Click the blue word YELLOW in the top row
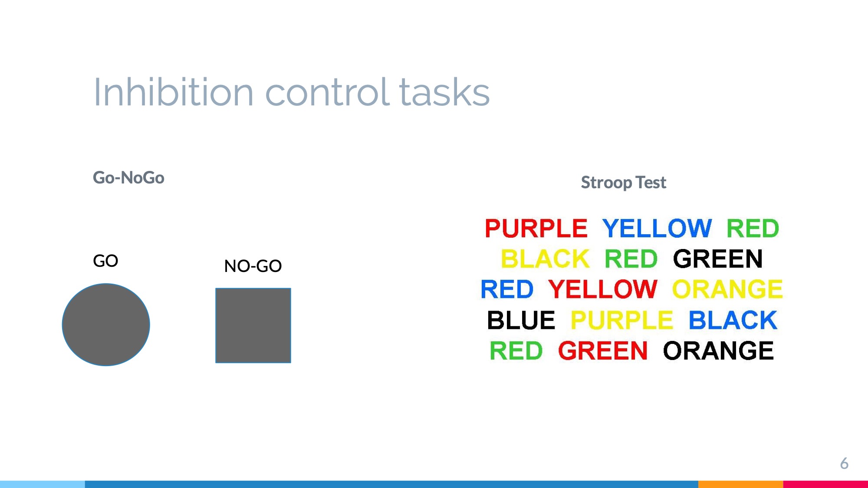Viewport: 868px width, 488px height. tap(657, 229)
